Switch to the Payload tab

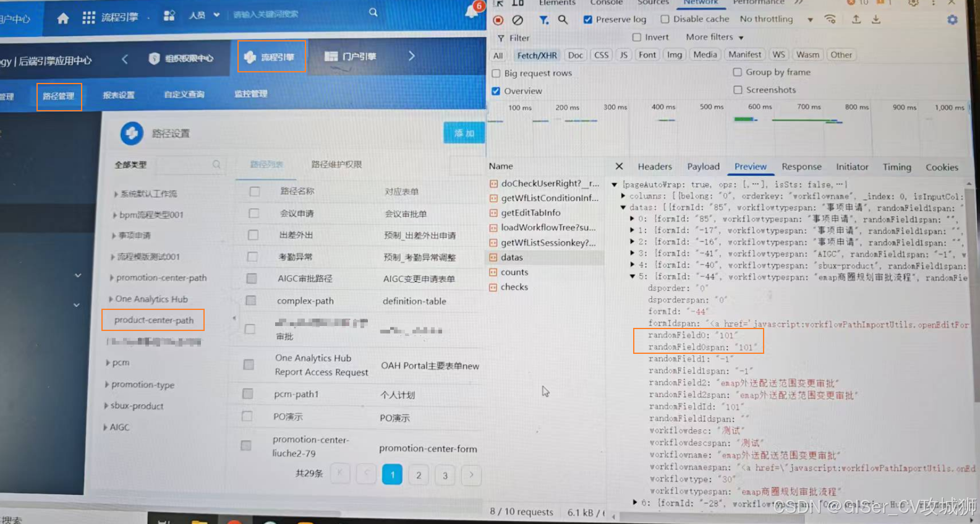pyautogui.click(x=704, y=166)
